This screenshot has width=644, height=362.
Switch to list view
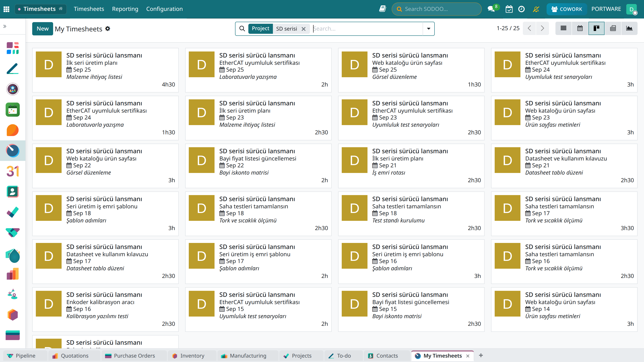point(563,28)
